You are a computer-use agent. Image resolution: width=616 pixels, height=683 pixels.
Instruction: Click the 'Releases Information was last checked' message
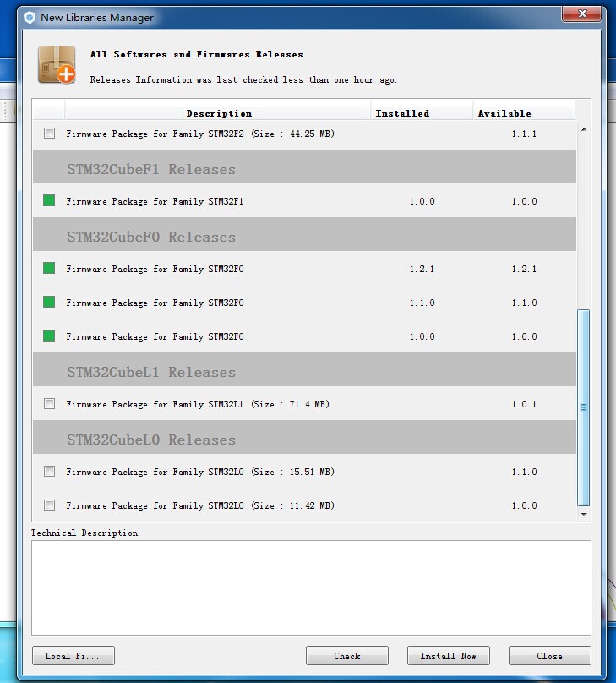pyautogui.click(x=243, y=79)
